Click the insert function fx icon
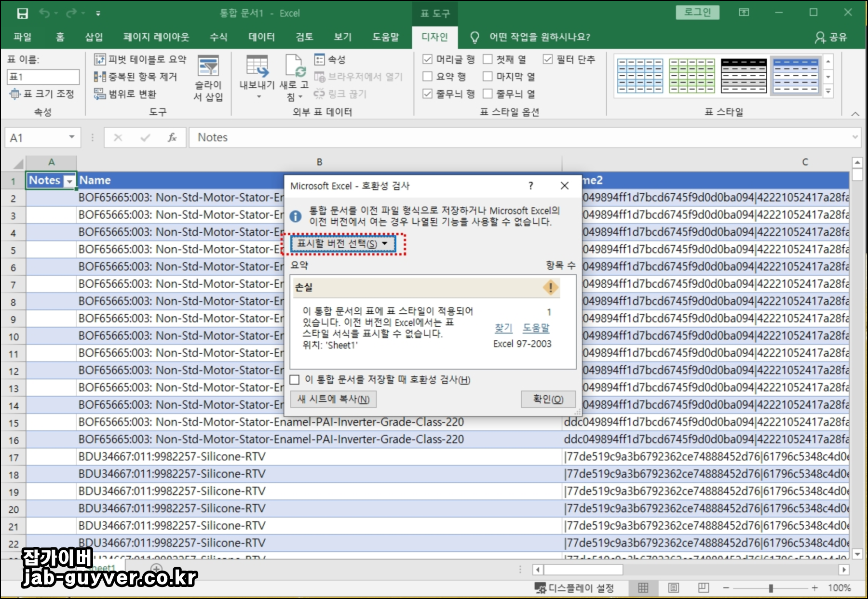868x599 pixels. (172, 138)
